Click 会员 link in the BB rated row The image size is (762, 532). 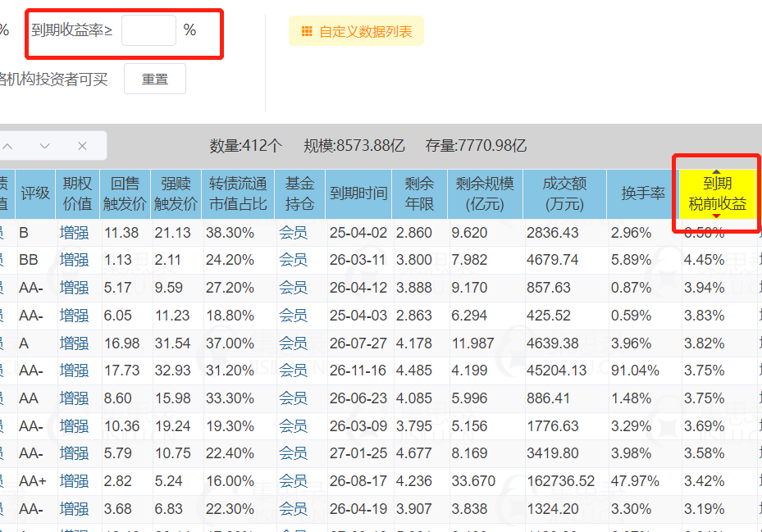(x=293, y=260)
